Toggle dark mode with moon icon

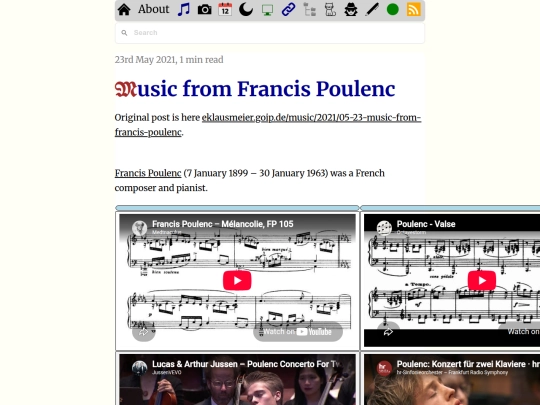[x=246, y=10]
